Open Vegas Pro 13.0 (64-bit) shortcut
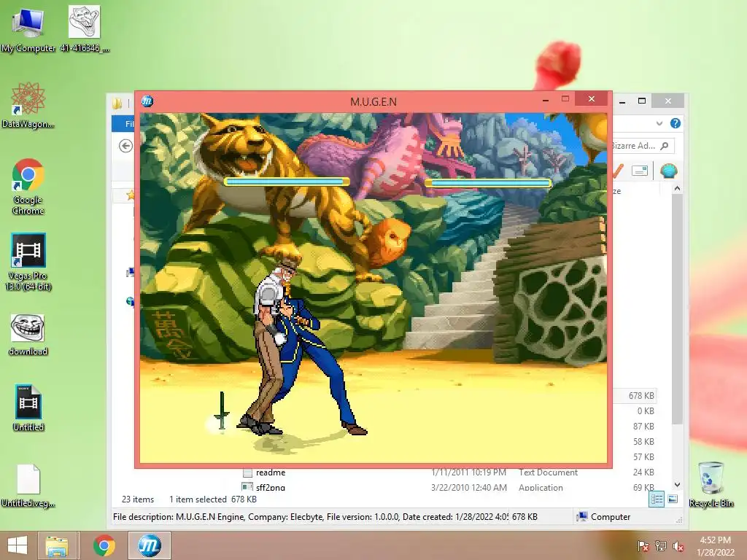The image size is (747, 560). [28, 262]
